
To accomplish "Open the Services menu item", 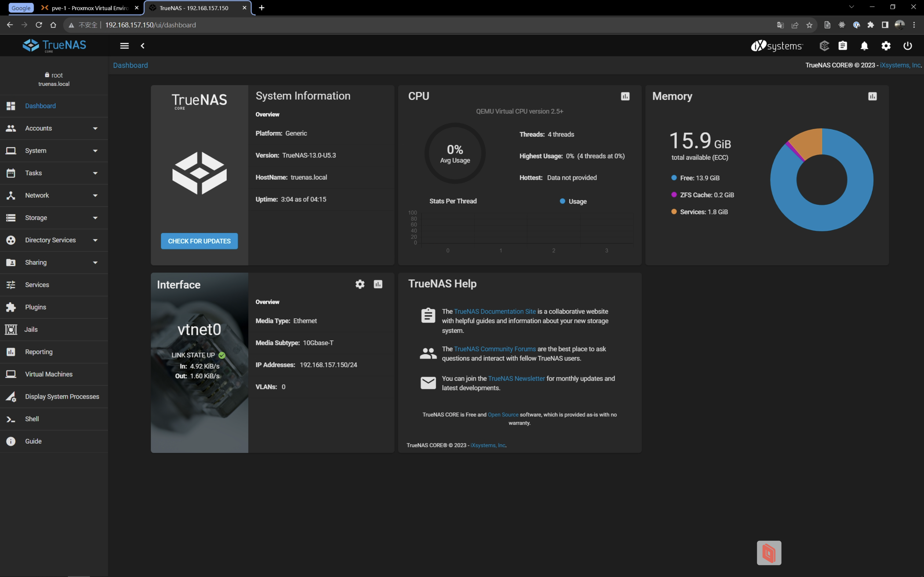I will [37, 285].
